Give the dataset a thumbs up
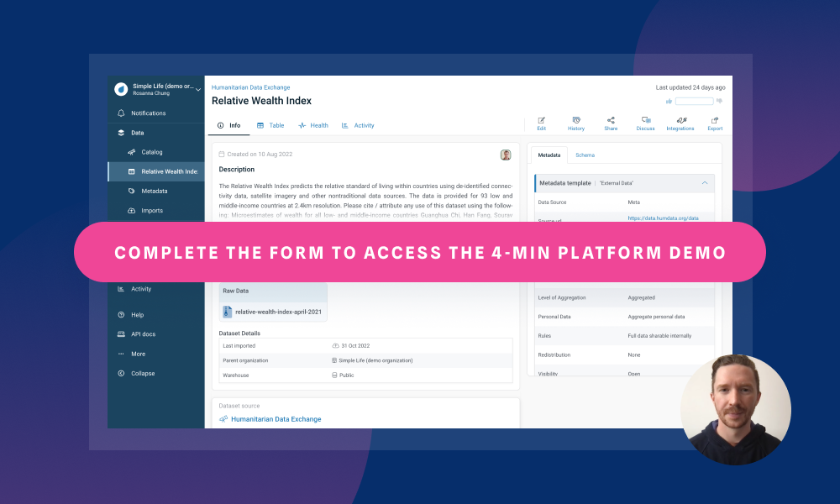Viewport: 840px width, 504px height. 669,101
